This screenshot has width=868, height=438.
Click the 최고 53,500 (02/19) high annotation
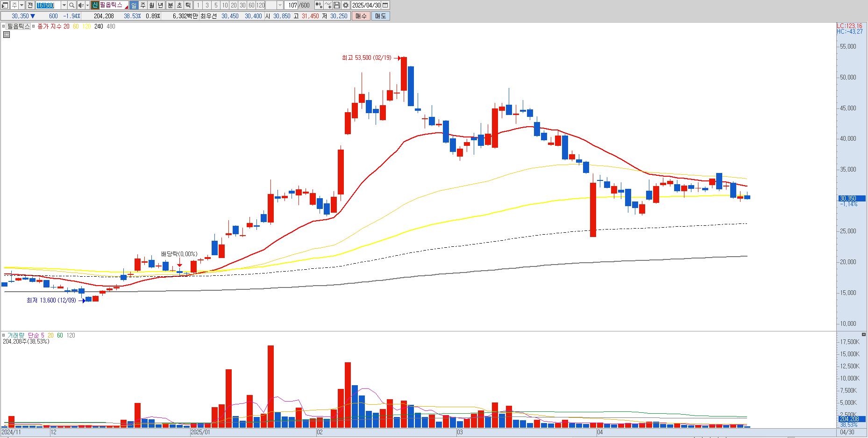pyautogui.click(x=367, y=58)
